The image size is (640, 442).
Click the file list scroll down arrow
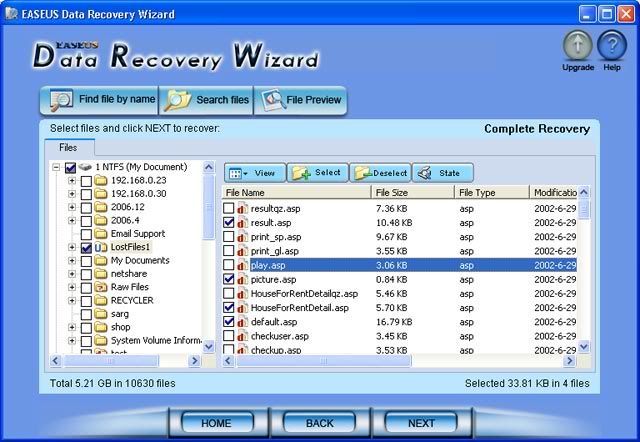tap(584, 347)
